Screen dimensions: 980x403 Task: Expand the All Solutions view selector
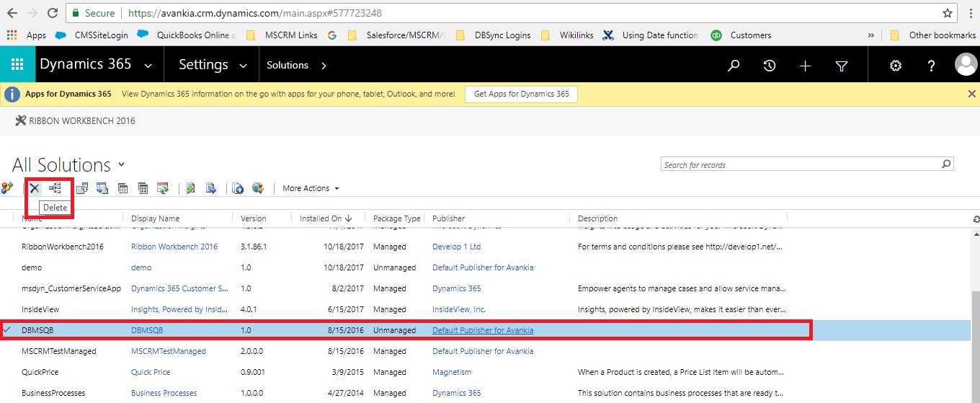121,165
